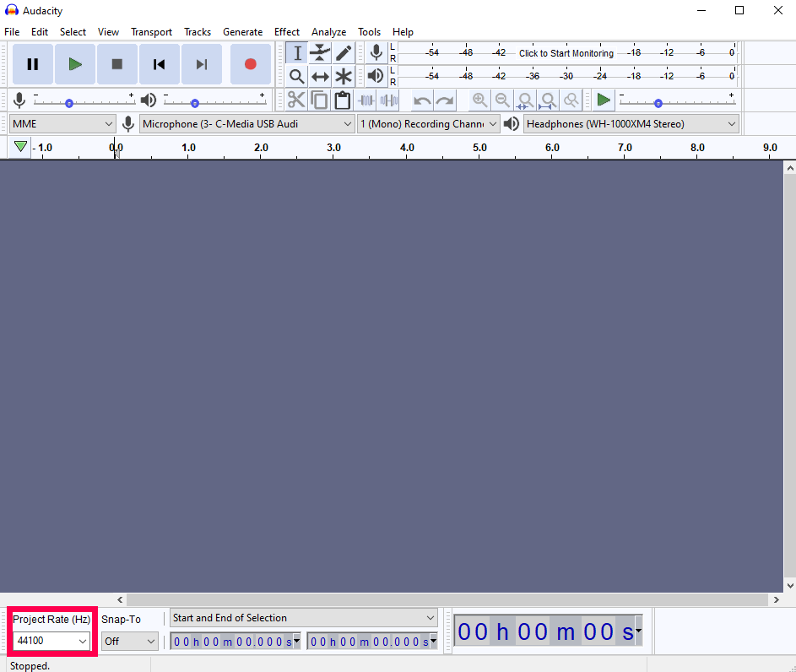Click the Redo arrow icon
Screen dimensions: 796x672
(445, 100)
